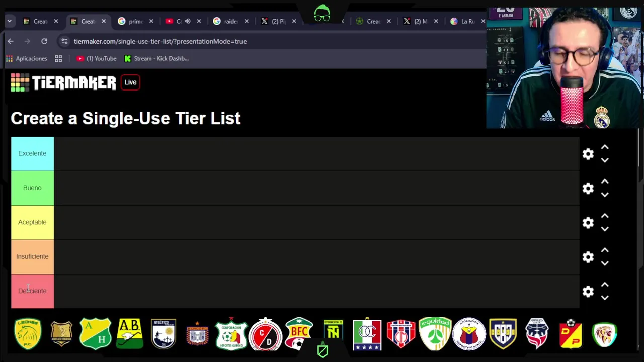Open the Aplicaciones bookmarks shortcut

coord(27,59)
